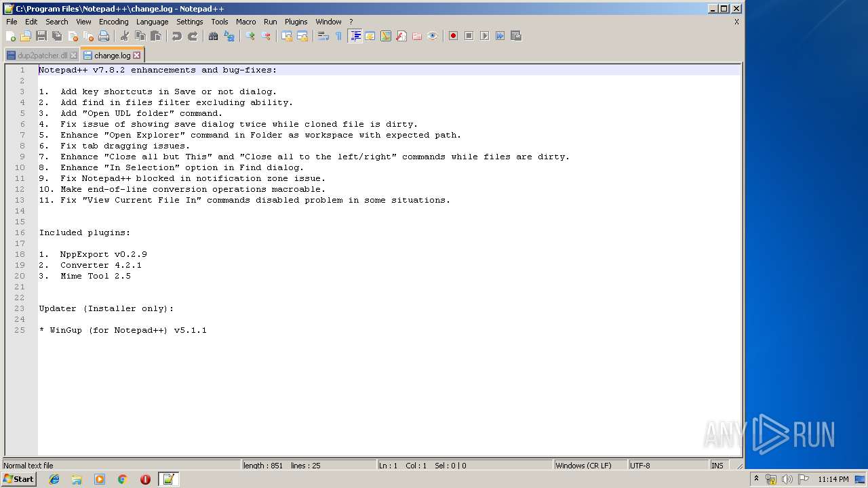This screenshot has width=868, height=488.
Task: Click the Stop recording square icon
Action: click(469, 36)
